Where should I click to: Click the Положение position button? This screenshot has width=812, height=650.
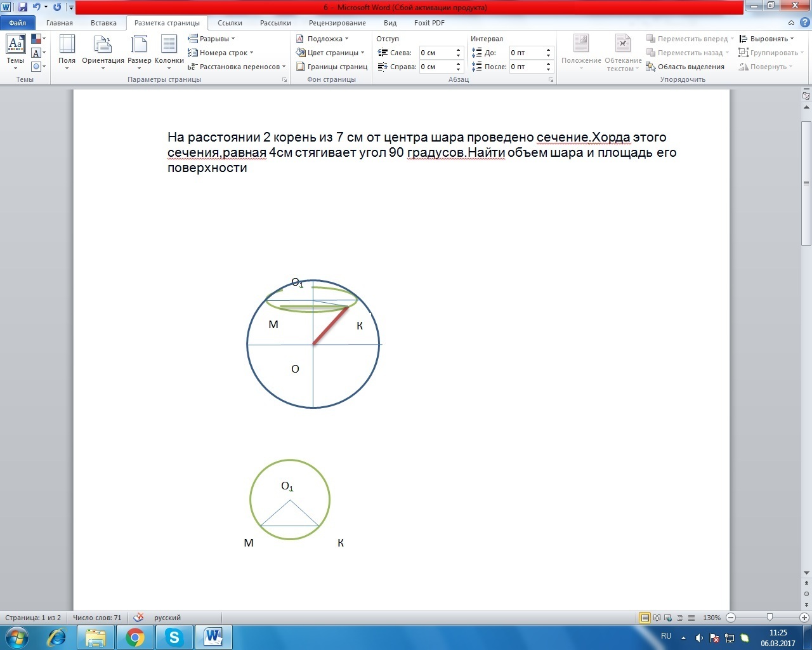pos(581,53)
